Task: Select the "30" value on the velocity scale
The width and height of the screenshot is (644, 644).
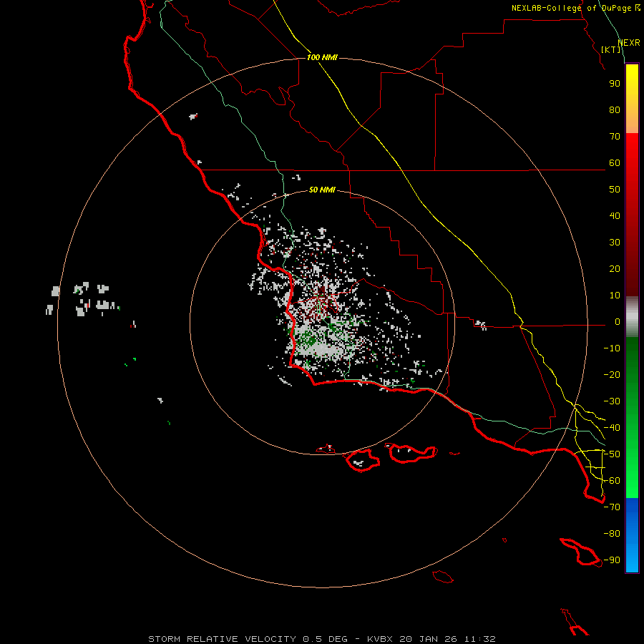Action: (x=615, y=243)
